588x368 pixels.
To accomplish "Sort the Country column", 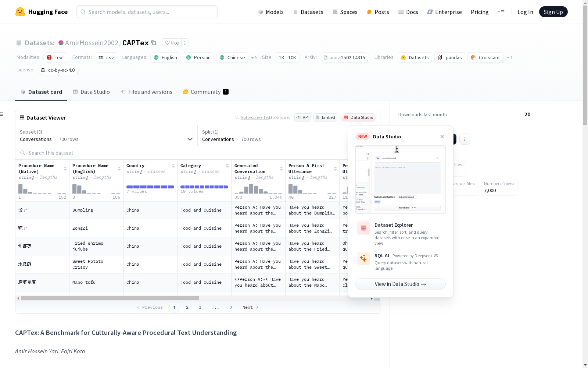I will (x=173, y=166).
